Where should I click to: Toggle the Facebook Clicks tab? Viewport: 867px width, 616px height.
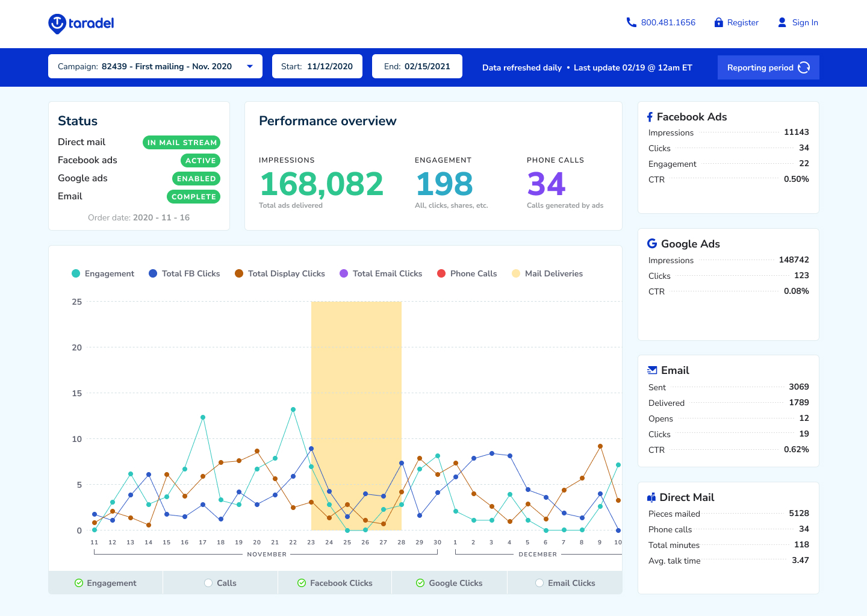click(335, 583)
